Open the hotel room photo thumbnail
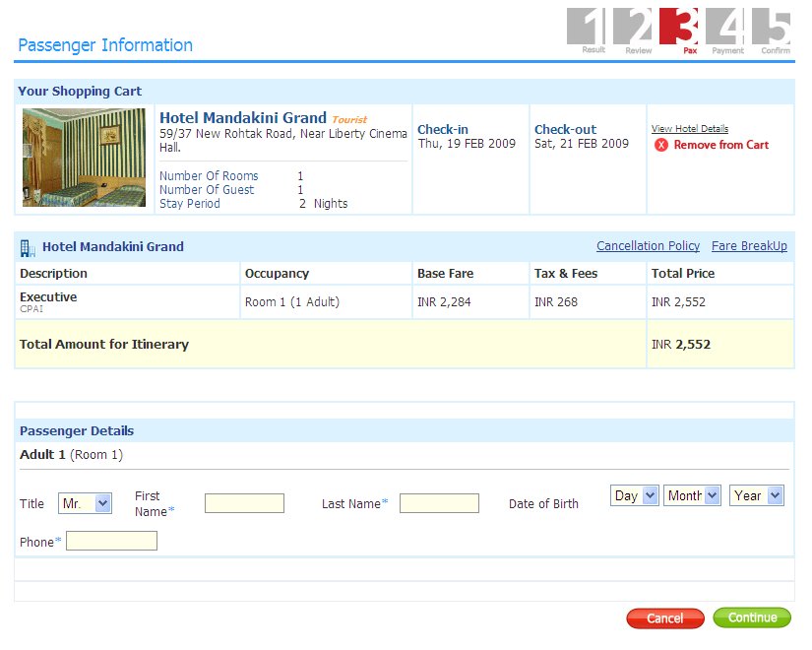The image size is (812, 650). [x=84, y=158]
